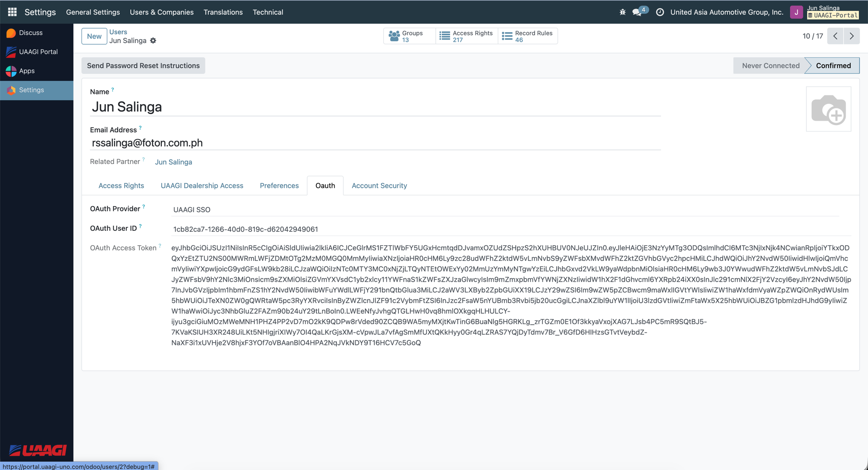Open Apps from the sidebar
This screenshot has width=868, height=470.
27,71
